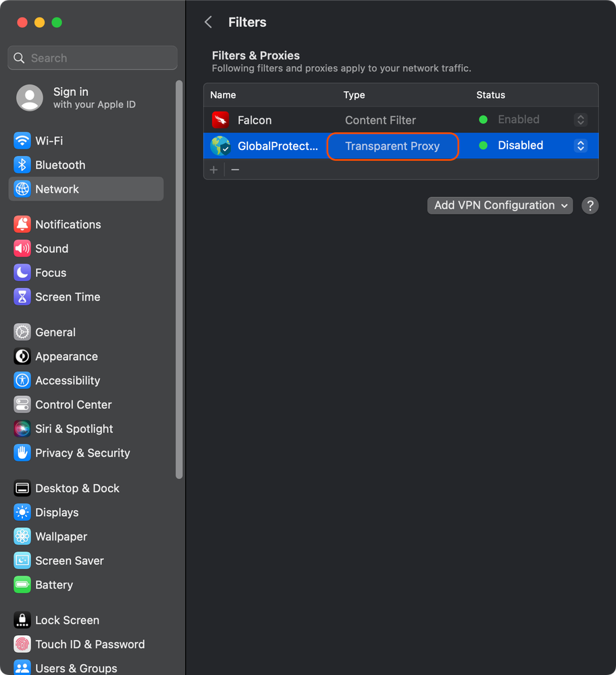Open help with question mark button
The height and width of the screenshot is (675, 616).
(590, 205)
